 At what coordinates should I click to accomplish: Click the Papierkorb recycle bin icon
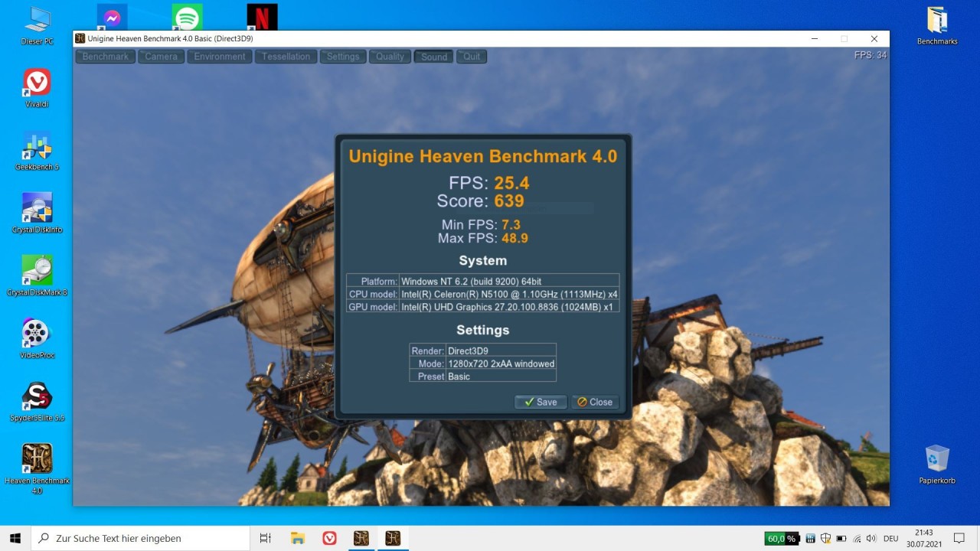tap(937, 465)
